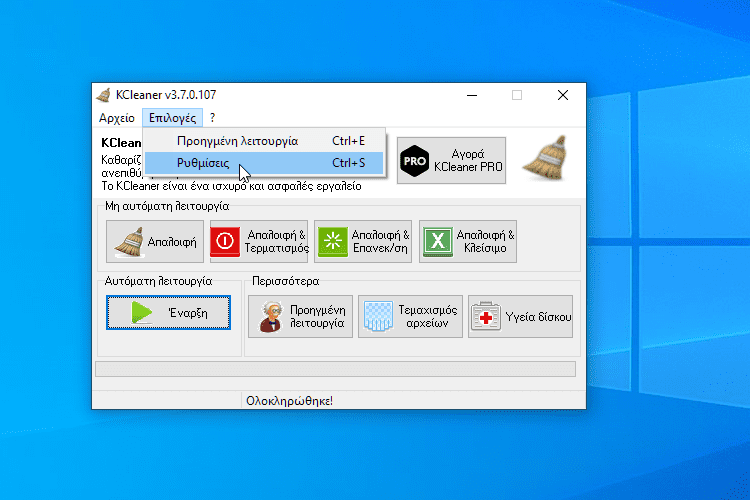
Task: Click the first aid kit icon
Action: pyautogui.click(x=486, y=317)
